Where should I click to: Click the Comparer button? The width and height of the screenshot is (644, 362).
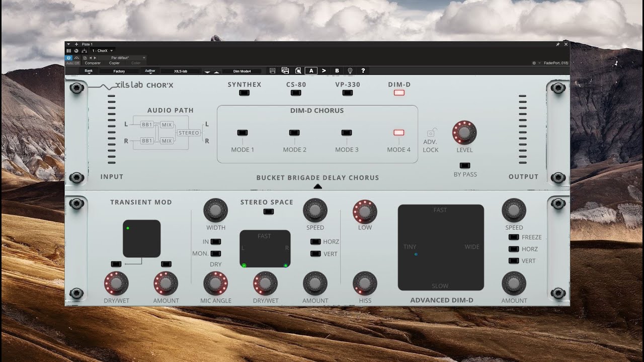click(x=93, y=63)
